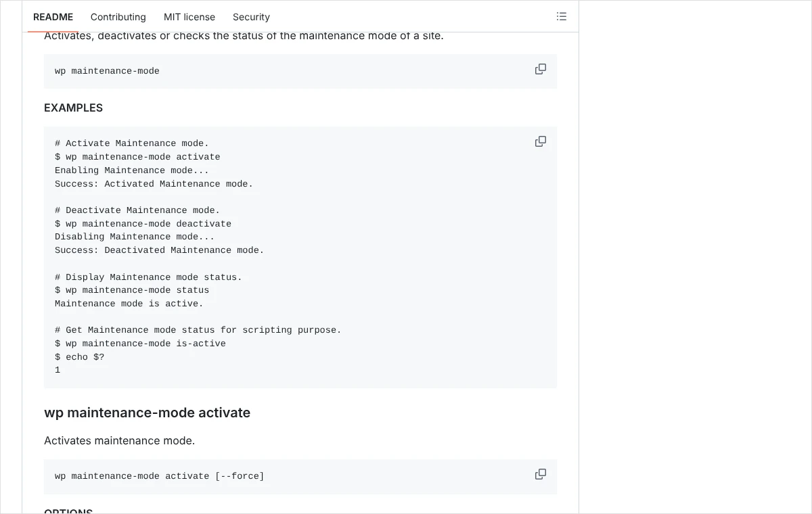Click 'Success: Activated Maintenance mode.' line

154,184
